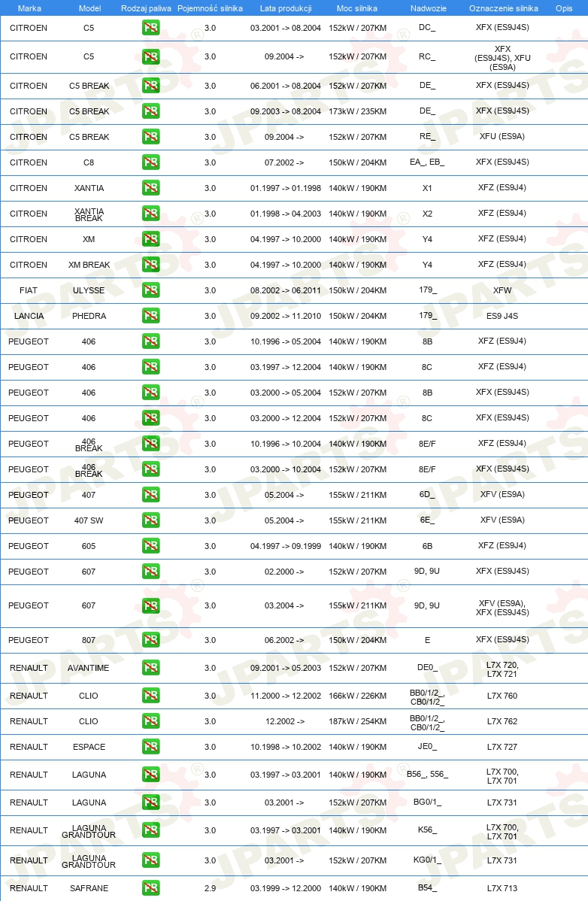588x901 pixels.
Task: Click the 'Lata produkcji' column header
Action: tap(286, 8)
